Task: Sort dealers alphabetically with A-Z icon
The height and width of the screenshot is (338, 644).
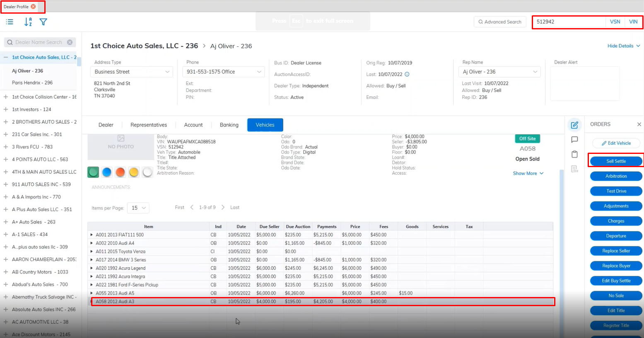Action: (x=28, y=22)
